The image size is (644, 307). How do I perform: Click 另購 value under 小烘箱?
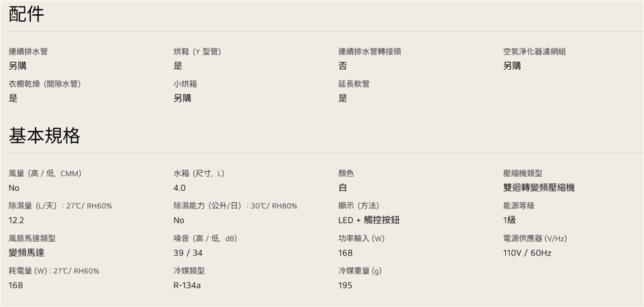182,98
